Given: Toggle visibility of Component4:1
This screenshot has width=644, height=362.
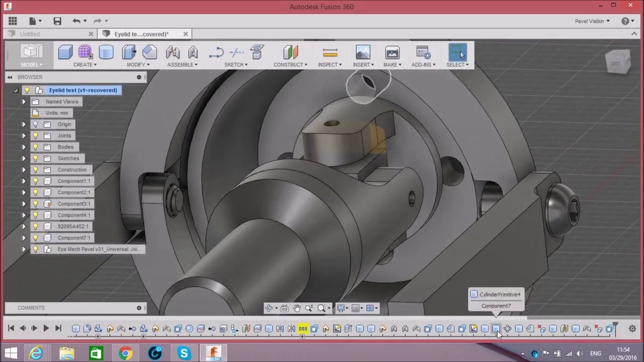Looking at the screenshot, I should point(35,215).
